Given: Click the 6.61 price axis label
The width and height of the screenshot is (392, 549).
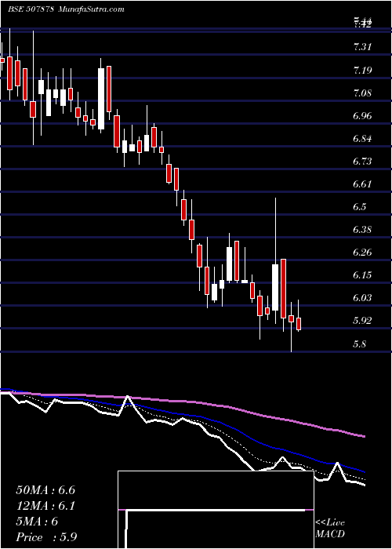Looking at the screenshot, I should point(362,184).
